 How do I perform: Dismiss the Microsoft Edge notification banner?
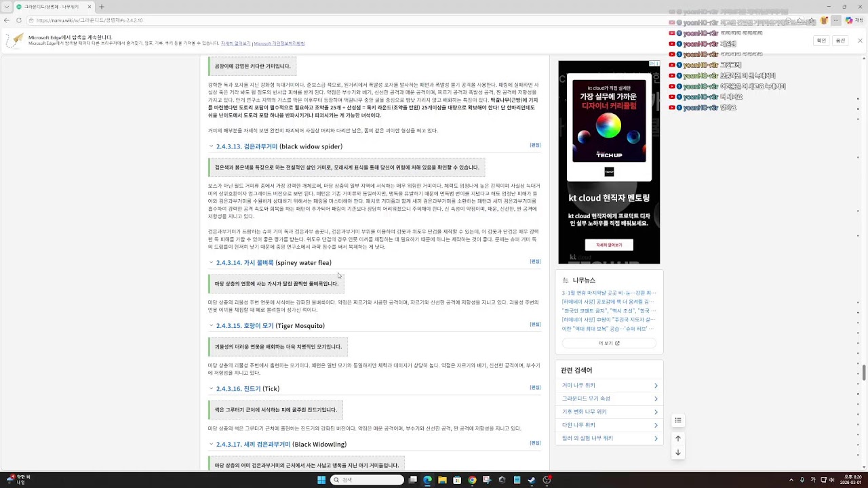tap(860, 41)
